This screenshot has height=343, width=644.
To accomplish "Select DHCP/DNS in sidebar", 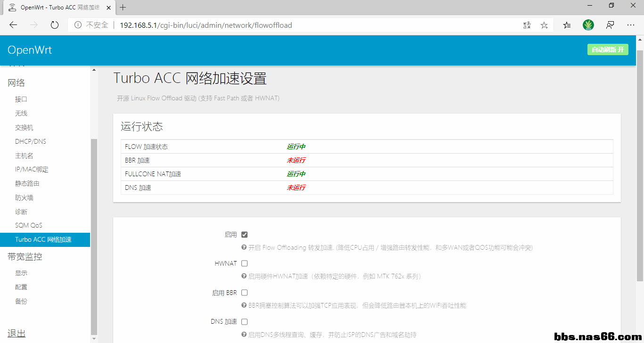I will [x=31, y=141].
